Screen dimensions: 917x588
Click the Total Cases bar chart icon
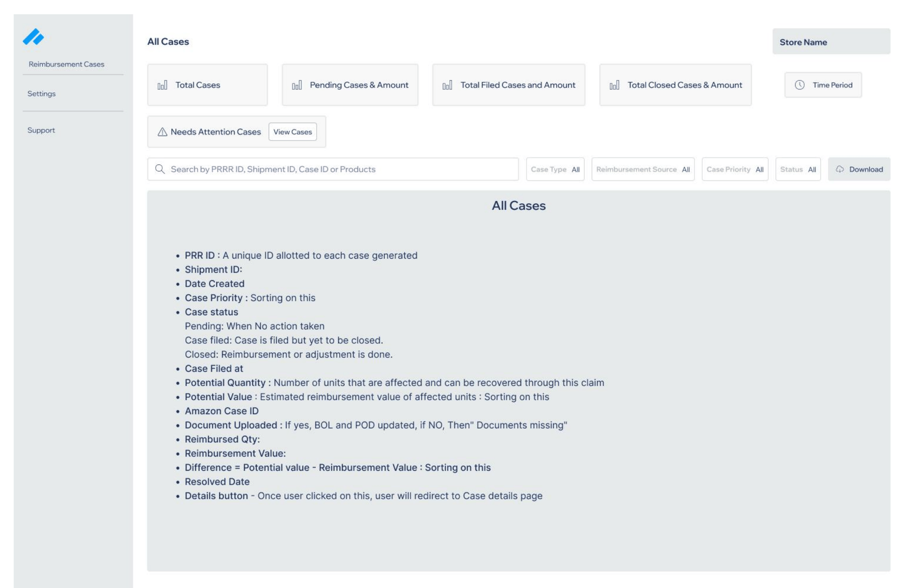coord(162,85)
